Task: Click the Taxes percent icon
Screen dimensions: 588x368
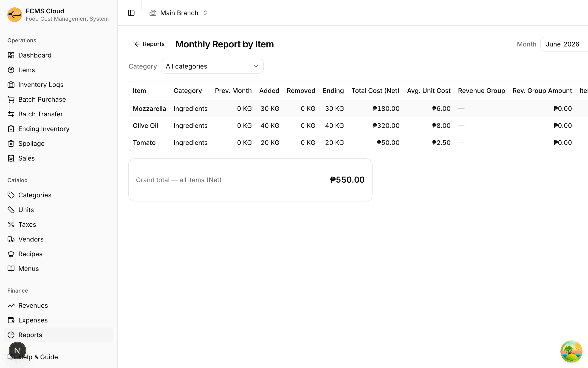Action: point(11,224)
